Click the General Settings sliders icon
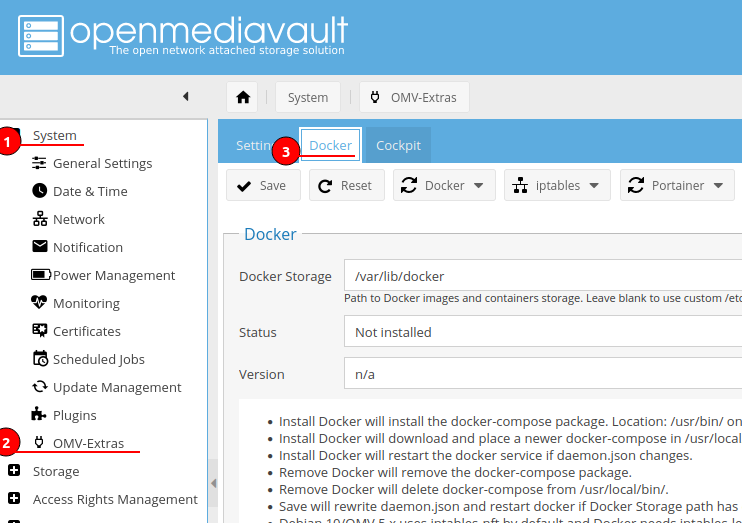Screen dimensions: 742x523 click(x=39, y=163)
